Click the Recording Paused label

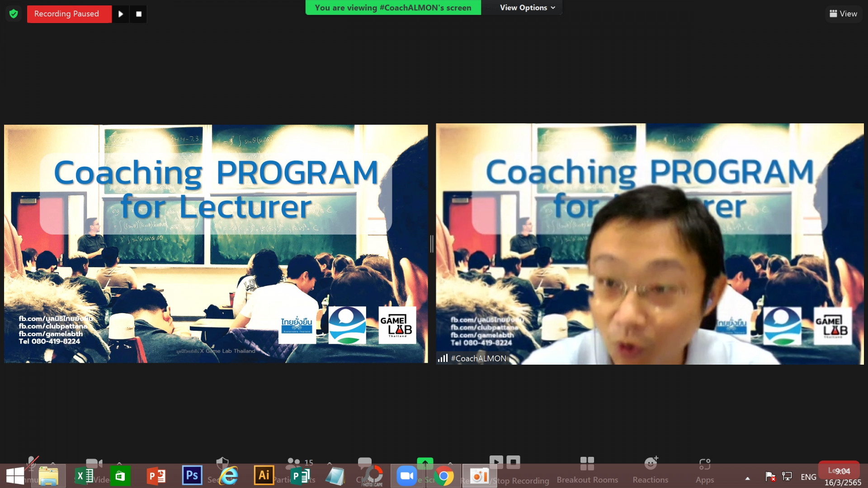coord(67,14)
